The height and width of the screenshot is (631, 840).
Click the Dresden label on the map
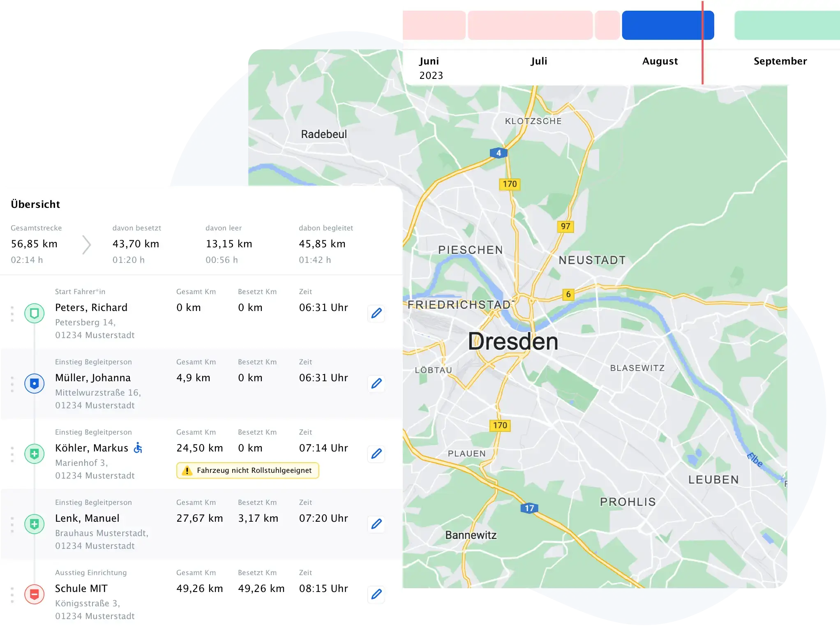coord(512,341)
